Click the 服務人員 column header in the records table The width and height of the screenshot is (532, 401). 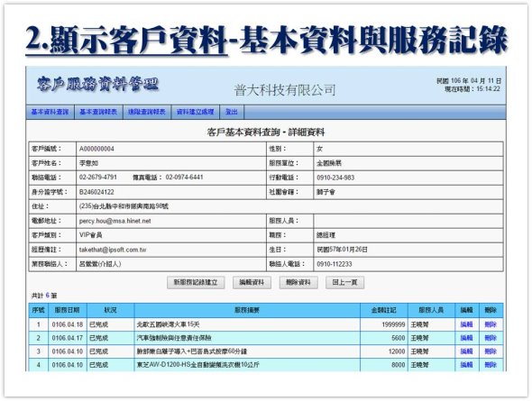pos(431,310)
